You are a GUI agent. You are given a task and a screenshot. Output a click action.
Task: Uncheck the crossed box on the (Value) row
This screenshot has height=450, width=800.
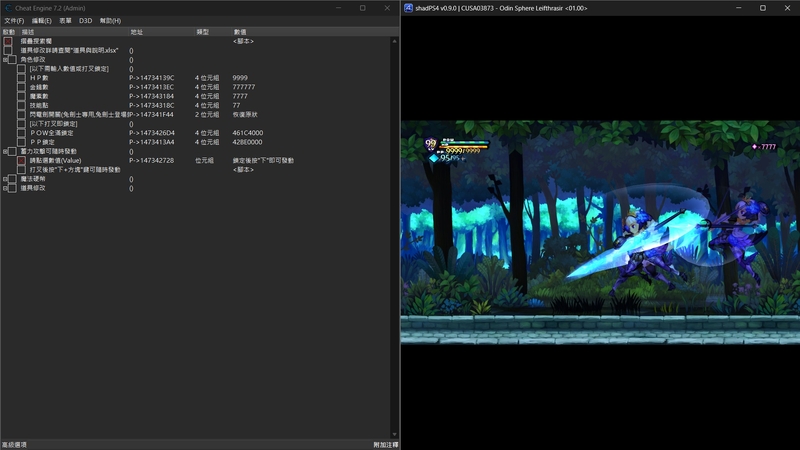pyautogui.click(x=21, y=161)
